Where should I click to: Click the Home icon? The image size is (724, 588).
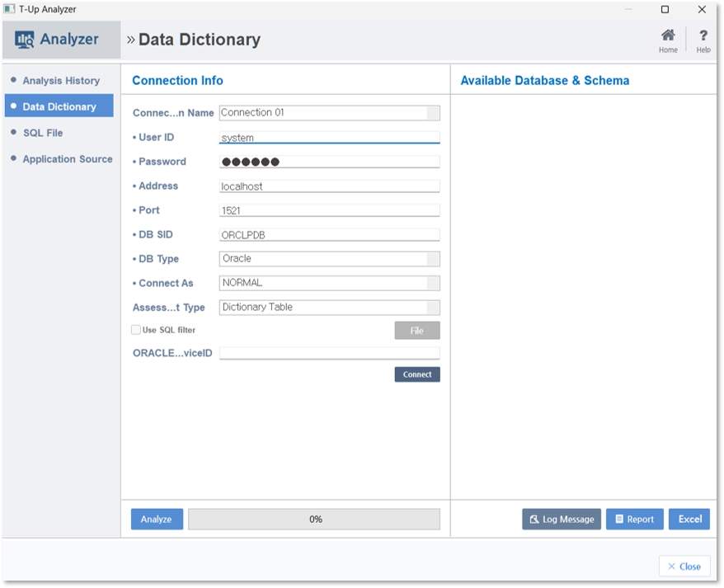pos(668,36)
